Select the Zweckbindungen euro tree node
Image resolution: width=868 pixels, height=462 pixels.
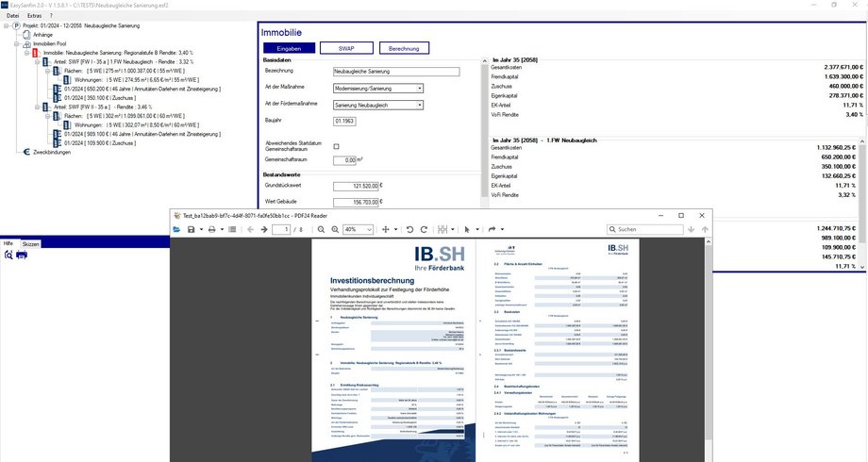51,151
